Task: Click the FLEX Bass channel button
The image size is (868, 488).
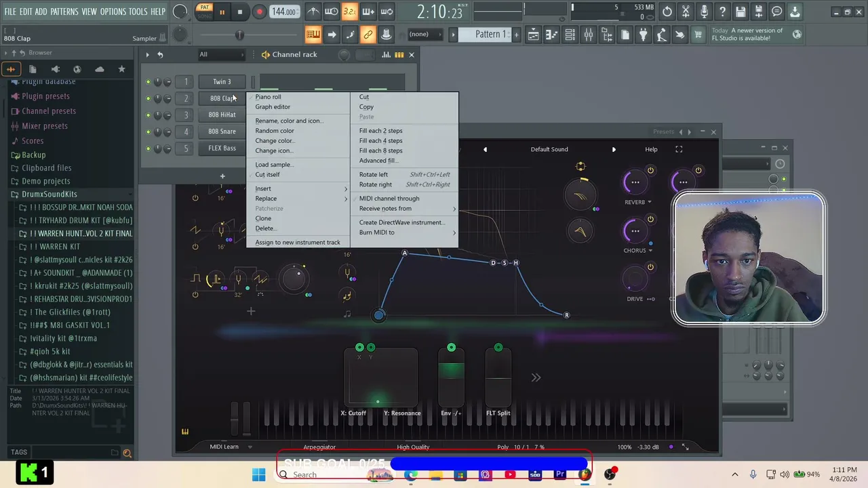Action: [222, 148]
